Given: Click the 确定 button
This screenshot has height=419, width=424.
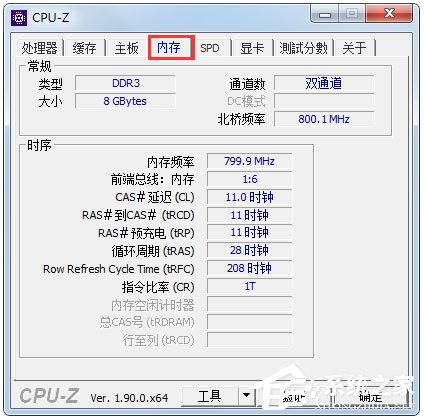Looking at the screenshot, I should [x=371, y=397].
